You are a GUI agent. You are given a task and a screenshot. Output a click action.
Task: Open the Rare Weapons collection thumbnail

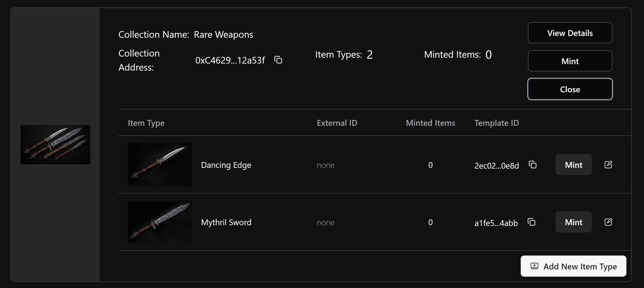[55, 145]
